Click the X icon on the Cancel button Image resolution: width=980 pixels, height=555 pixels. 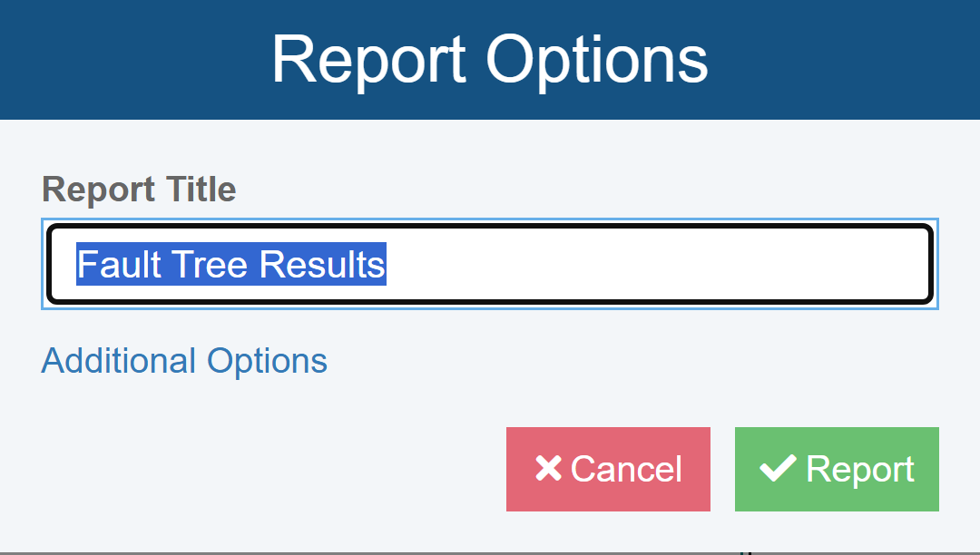(548, 469)
